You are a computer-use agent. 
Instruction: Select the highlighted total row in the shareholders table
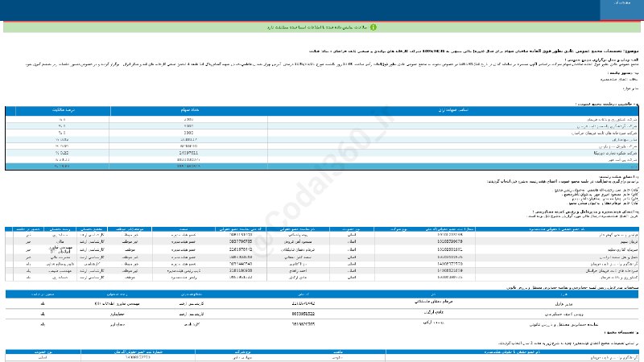coord(322,167)
